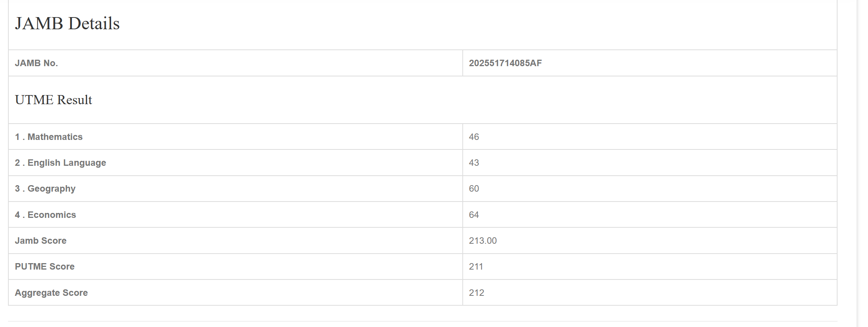Viewport: 868px width, 327px height.
Task: Click the JAMB Details heading
Action: (67, 24)
